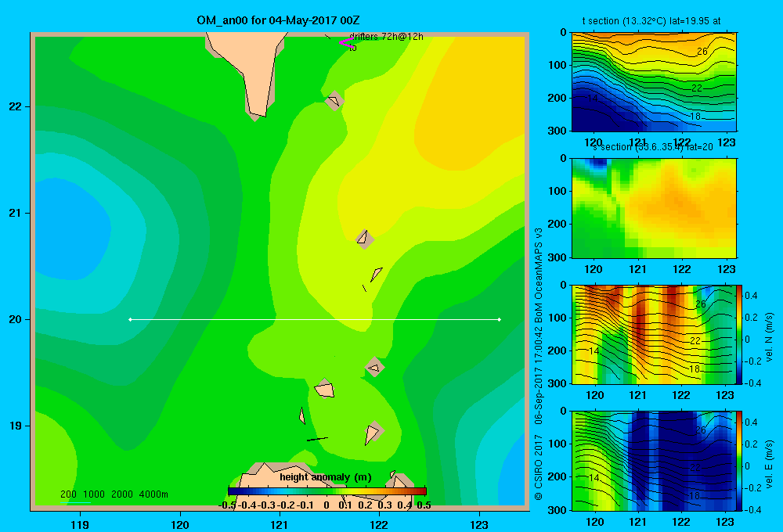783x532 pixels.
Task: Click the vel. E color scale bar
Action: coord(740,461)
